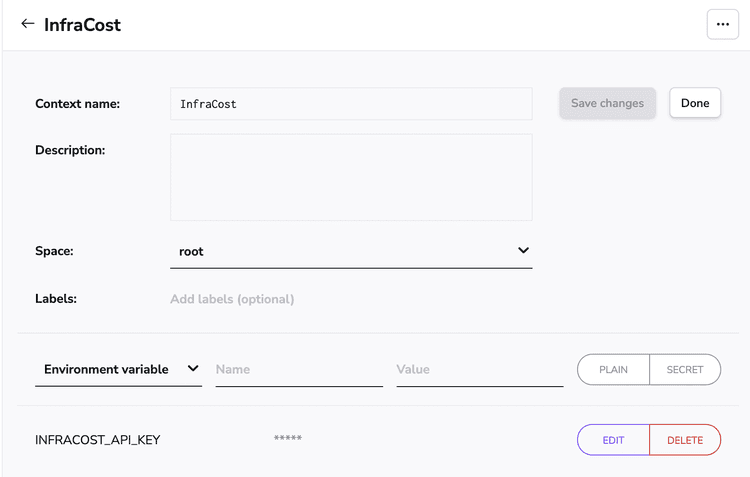Select the SECRET variable type
Screen dimensions: 750x477
pyautogui.click(x=685, y=369)
